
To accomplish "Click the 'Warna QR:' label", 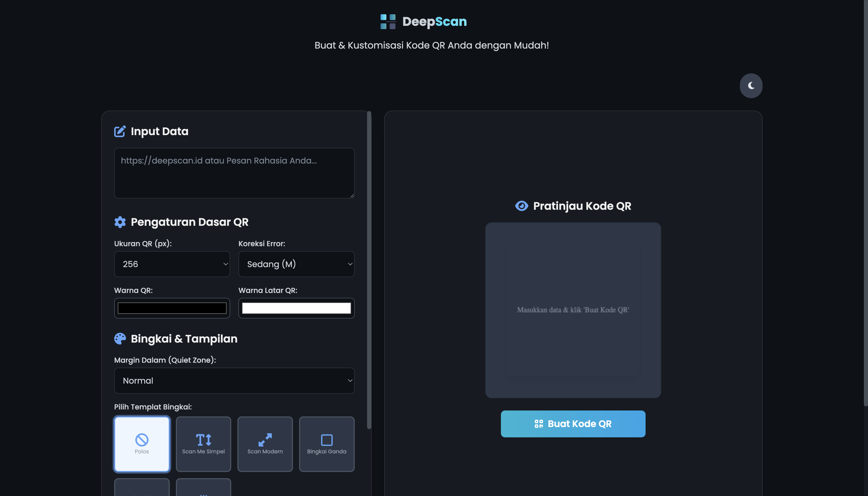I will [x=134, y=290].
